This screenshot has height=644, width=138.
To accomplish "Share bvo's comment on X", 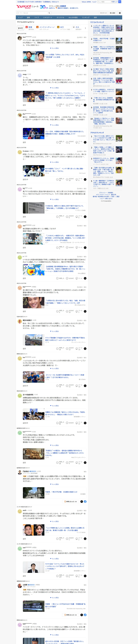I will tap(85, 65).
